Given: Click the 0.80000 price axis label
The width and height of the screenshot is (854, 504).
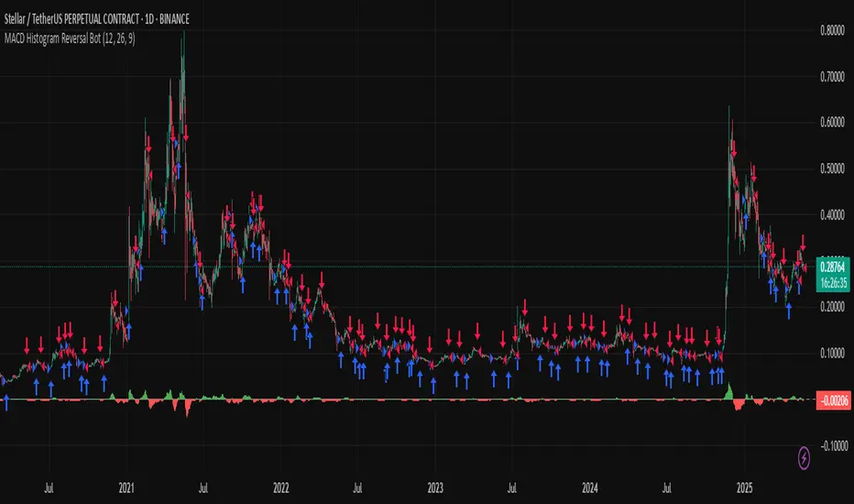Looking at the screenshot, I should tap(832, 30).
